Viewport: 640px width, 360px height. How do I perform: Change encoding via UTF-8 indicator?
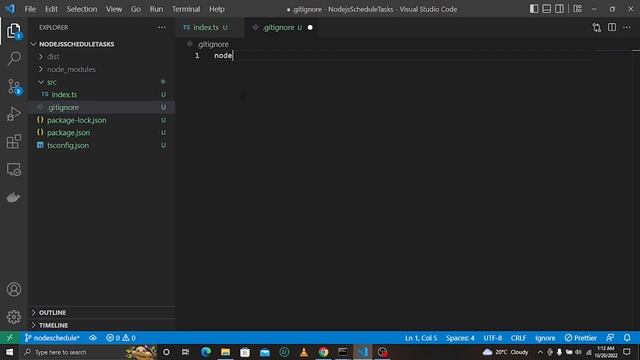tap(493, 338)
